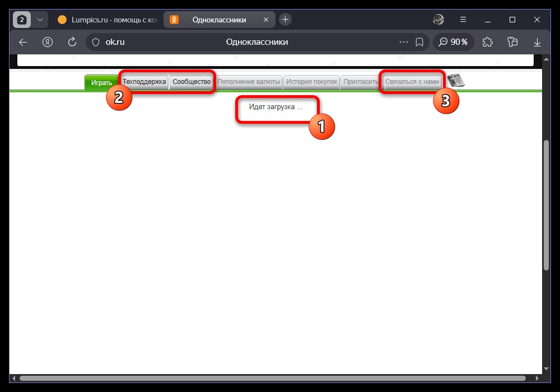Open the Пригласить tab
Viewport: 560px width, 392px height.
point(361,82)
